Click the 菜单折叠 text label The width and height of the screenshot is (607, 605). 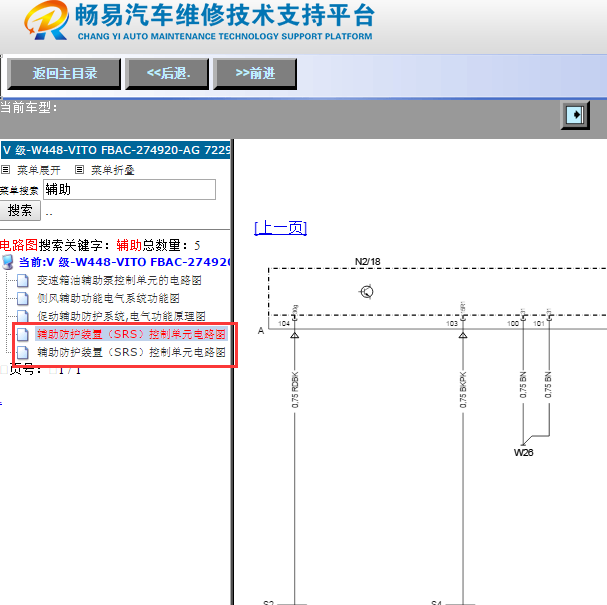[x=113, y=170]
